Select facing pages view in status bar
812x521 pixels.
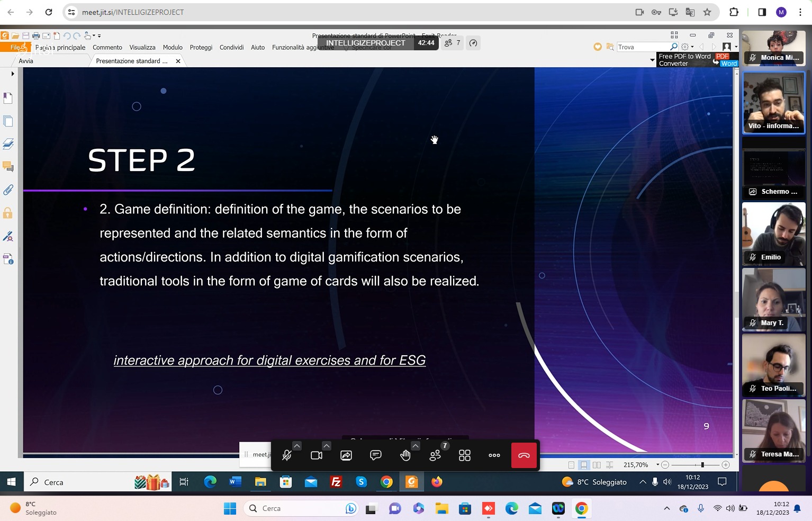[x=597, y=465]
